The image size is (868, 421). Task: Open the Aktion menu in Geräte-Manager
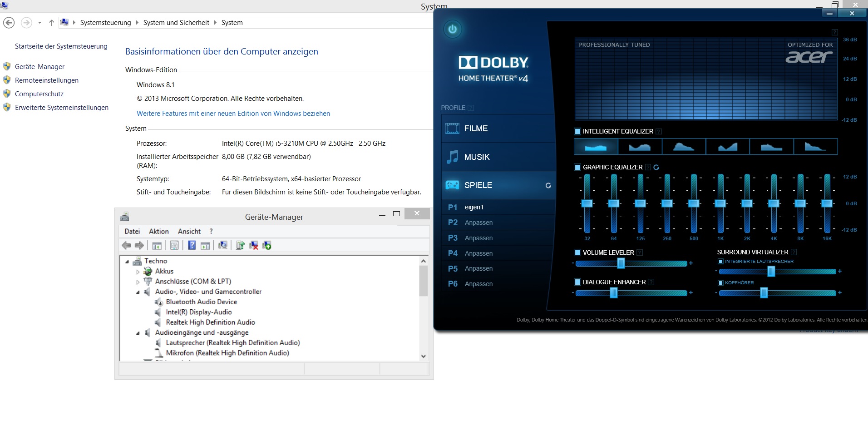(158, 232)
